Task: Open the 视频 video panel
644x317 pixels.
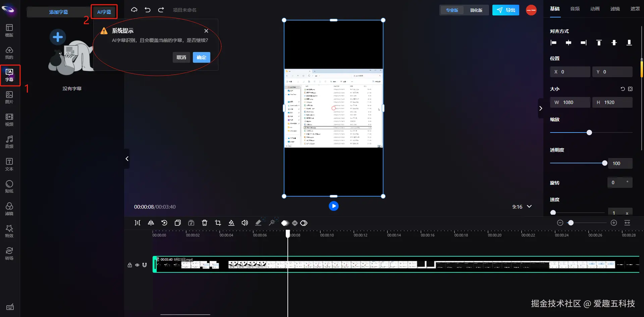Action: click(9, 120)
